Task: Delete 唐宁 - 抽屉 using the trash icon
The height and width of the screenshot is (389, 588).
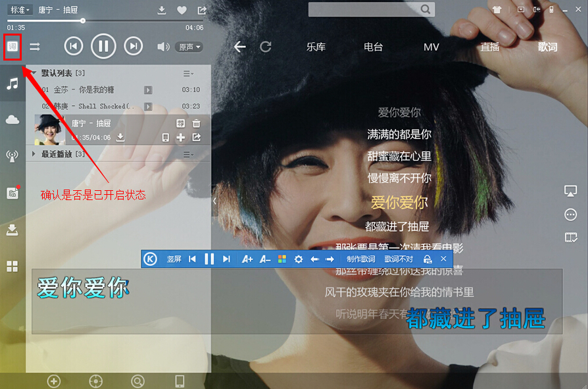Action: pos(196,123)
